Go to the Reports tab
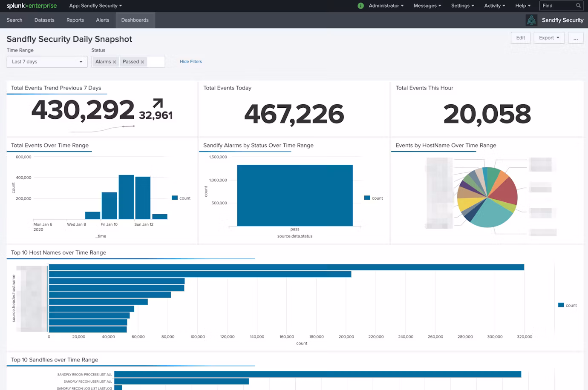The height and width of the screenshot is (390, 588). coord(75,20)
